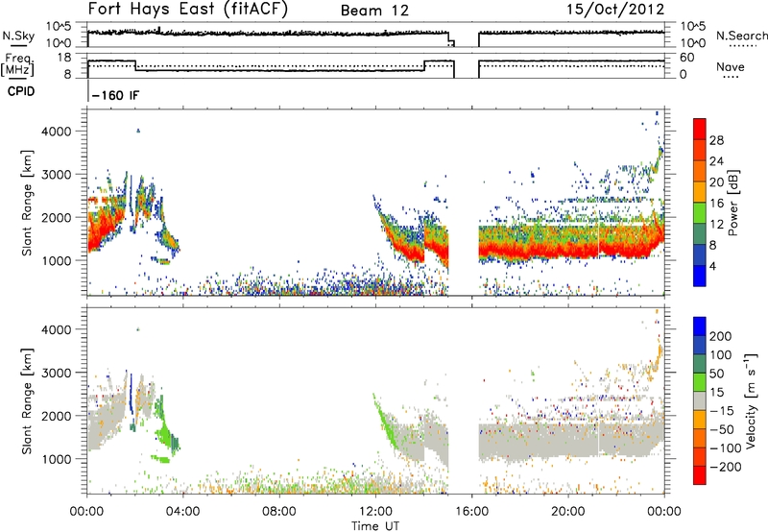Click the "08:00" time axis label

pos(279,512)
